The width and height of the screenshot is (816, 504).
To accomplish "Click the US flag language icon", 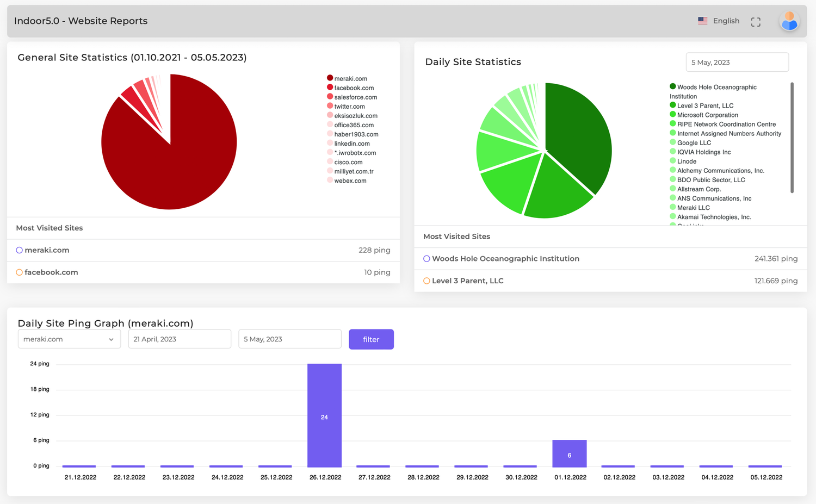I will click(x=703, y=21).
